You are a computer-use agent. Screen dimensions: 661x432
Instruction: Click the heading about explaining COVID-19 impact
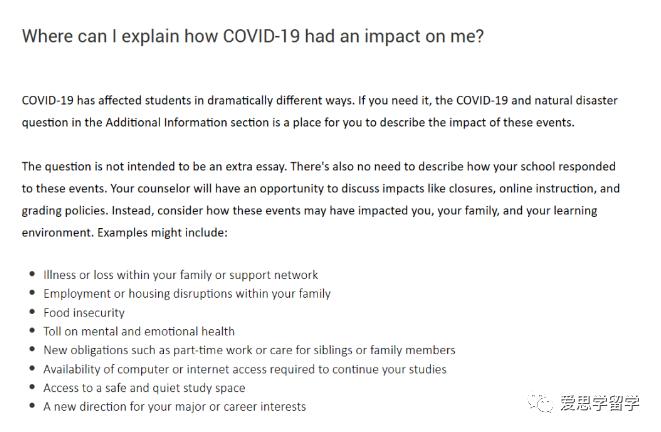tap(253, 36)
